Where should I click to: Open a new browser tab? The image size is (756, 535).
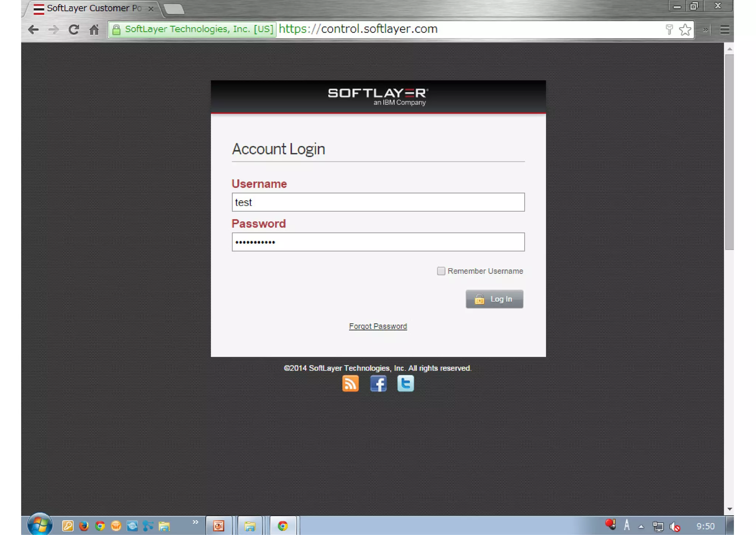click(173, 9)
